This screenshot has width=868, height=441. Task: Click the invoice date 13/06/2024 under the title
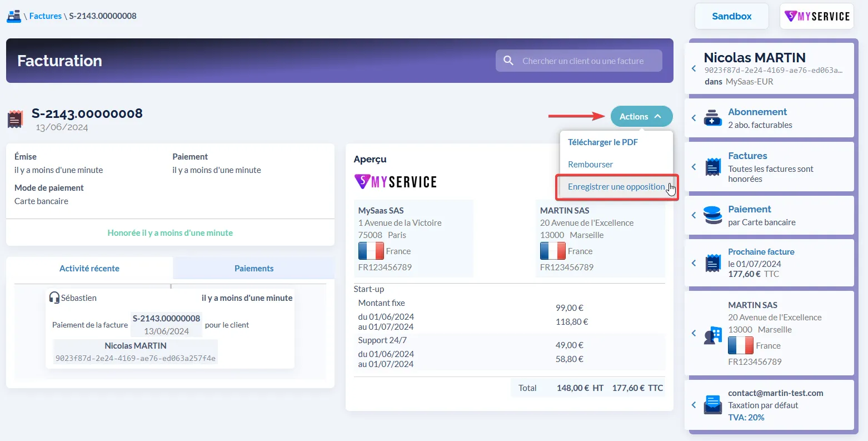(x=62, y=127)
